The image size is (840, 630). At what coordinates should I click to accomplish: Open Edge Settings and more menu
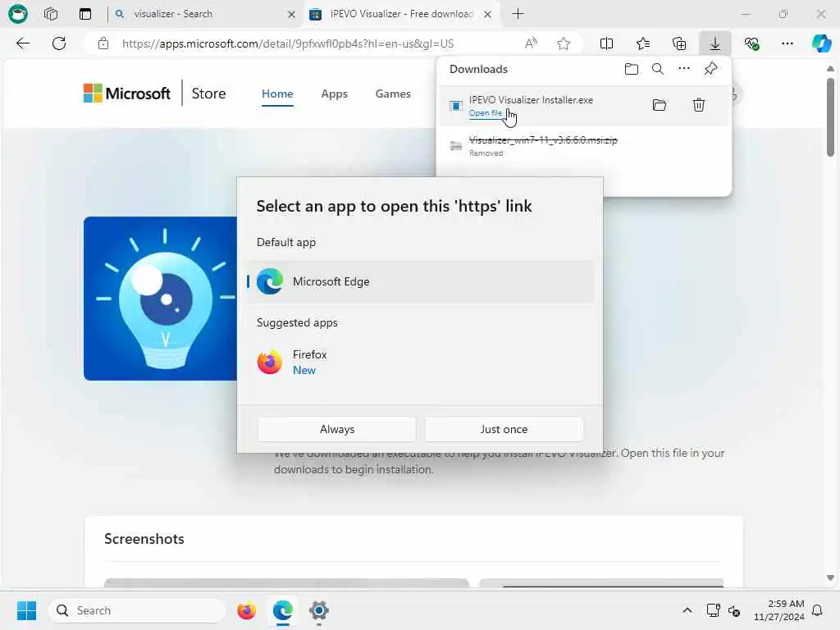click(x=787, y=43)
